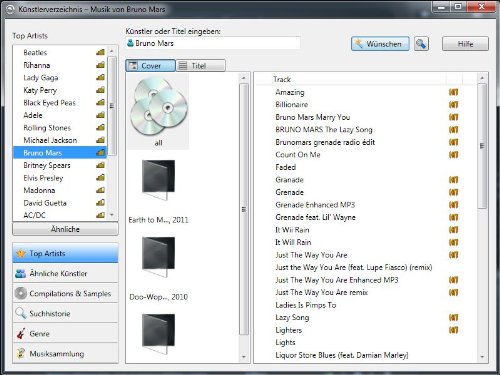This screenshot has height=375, width=500.
Task: Click the music icon of Musiksammlung
Action: (21, 353)
